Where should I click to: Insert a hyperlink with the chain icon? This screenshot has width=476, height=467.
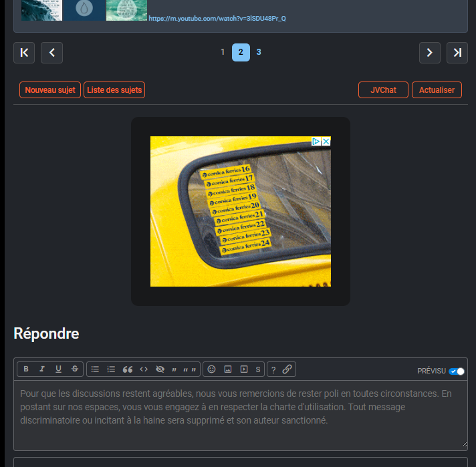click(x=287, y=369)
